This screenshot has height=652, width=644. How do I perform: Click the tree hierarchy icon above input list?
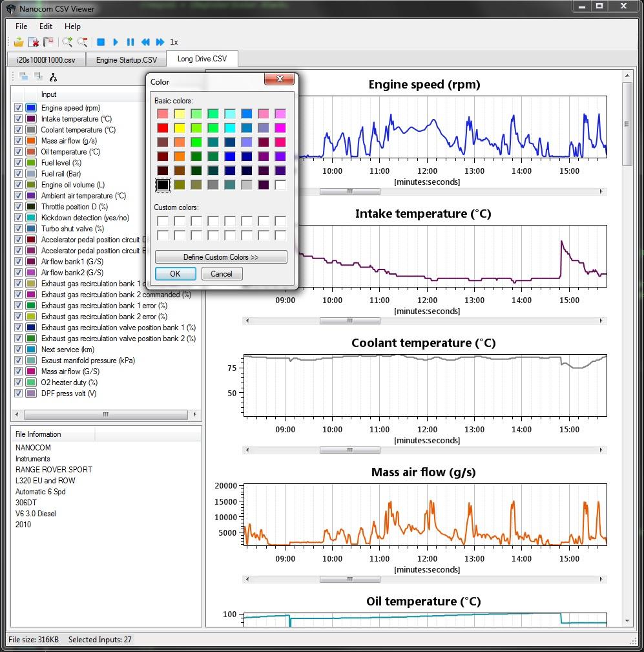[53, 77]
